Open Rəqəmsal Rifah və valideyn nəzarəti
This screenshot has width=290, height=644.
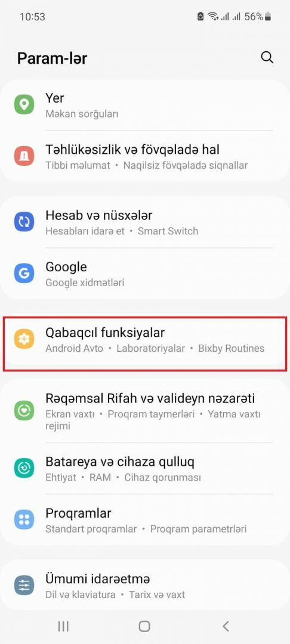click(x=145, y=411)
